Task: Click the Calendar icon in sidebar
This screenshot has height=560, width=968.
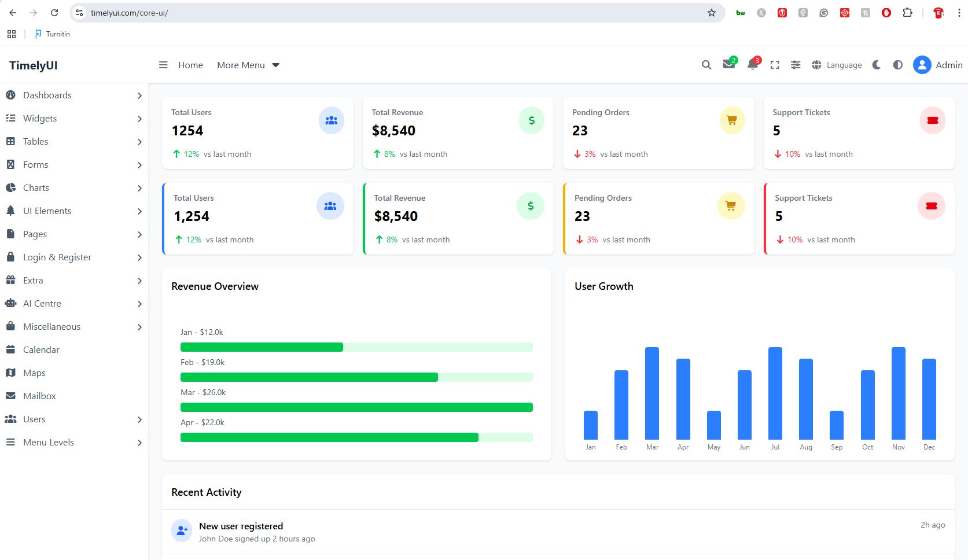Action: (10, 349)
